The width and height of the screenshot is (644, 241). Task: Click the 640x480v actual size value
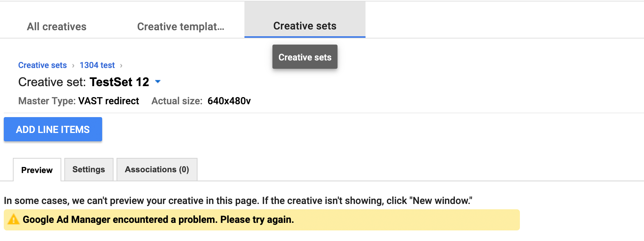(229, 101)
